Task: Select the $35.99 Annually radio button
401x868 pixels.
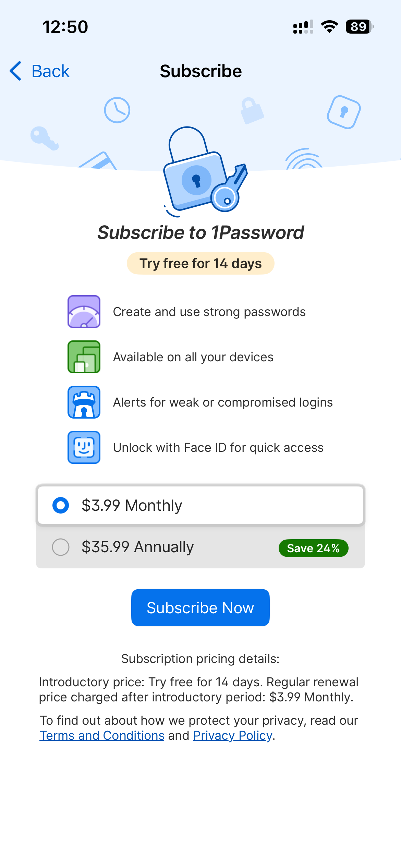Action: click(x=61, y=547)
